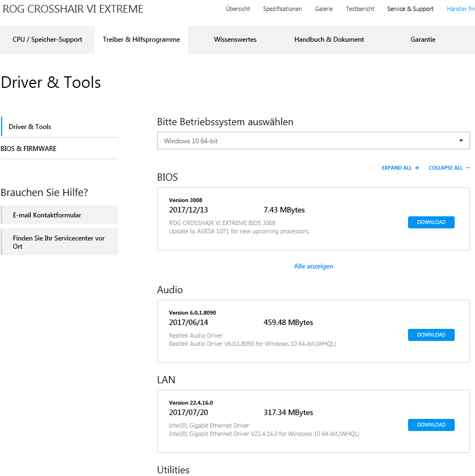Follow the Händler finden link
This screenshot has height=476, width=475.
460,9
